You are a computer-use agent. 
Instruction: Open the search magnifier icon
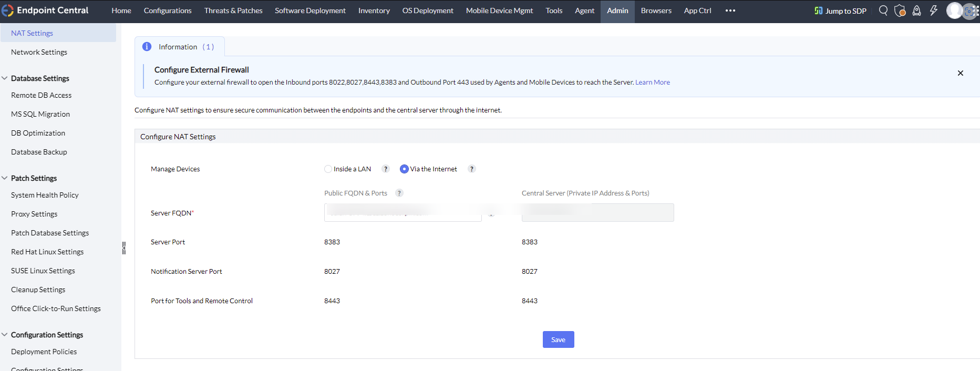tap(883, 11)
